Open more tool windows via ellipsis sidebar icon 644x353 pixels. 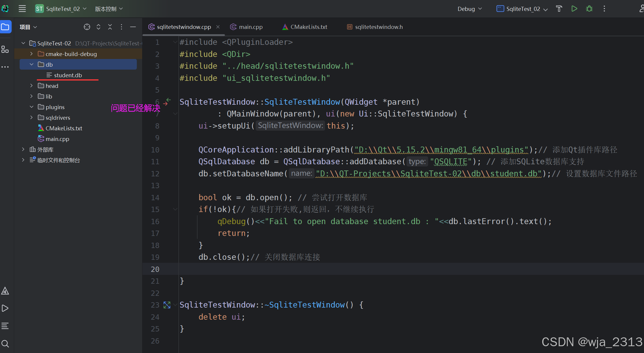click(5, 67)
